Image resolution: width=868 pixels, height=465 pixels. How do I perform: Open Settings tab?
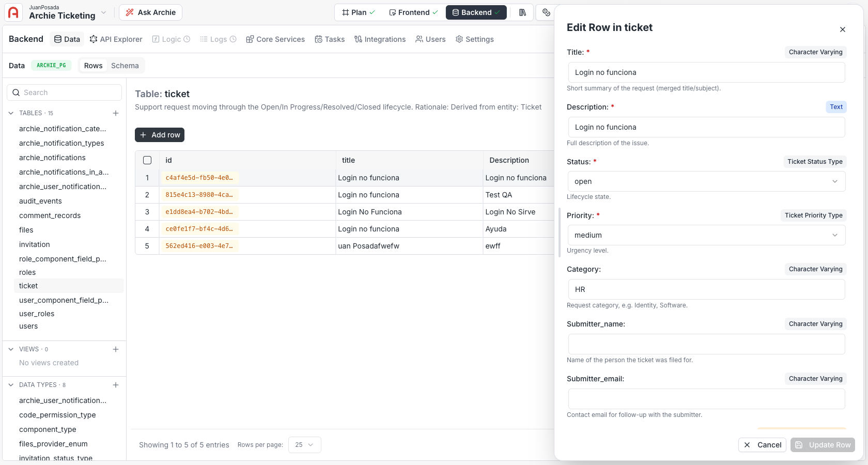[x=474, y=39]
